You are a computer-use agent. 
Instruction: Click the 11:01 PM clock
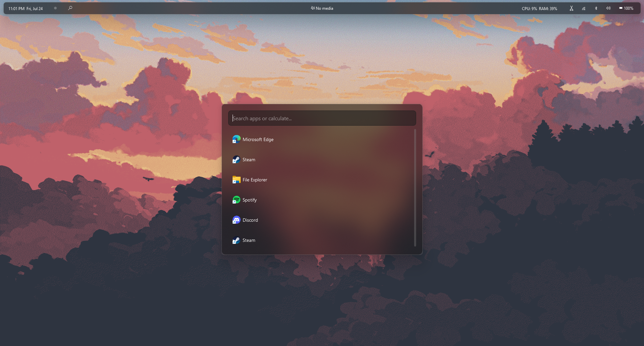coord(16,9)
